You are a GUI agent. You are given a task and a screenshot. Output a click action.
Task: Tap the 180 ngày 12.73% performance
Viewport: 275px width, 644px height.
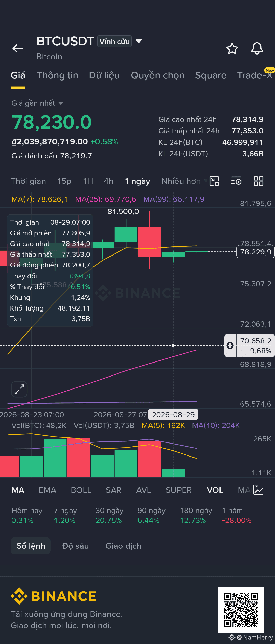click(196, 515)
